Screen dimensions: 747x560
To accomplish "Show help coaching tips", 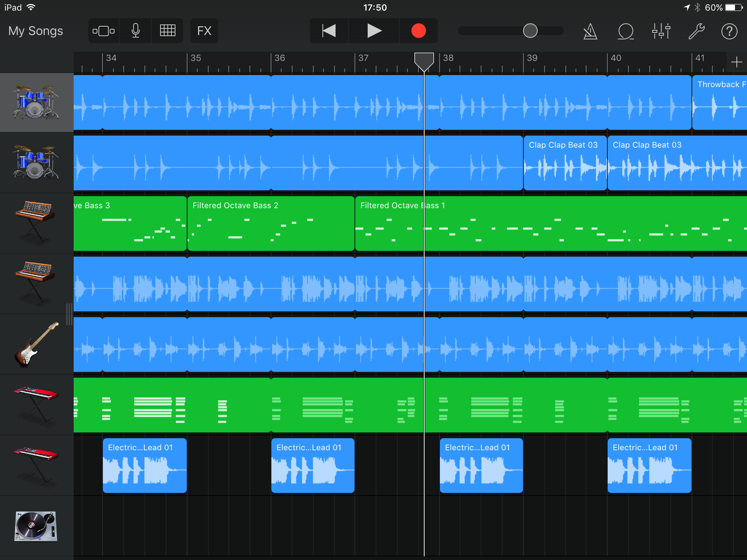I will (729, 31).
